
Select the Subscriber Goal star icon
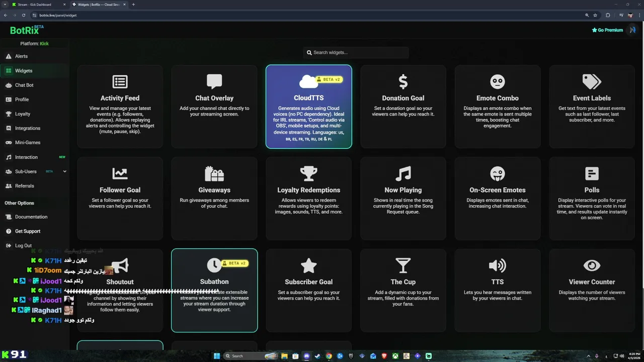(308, 265)
